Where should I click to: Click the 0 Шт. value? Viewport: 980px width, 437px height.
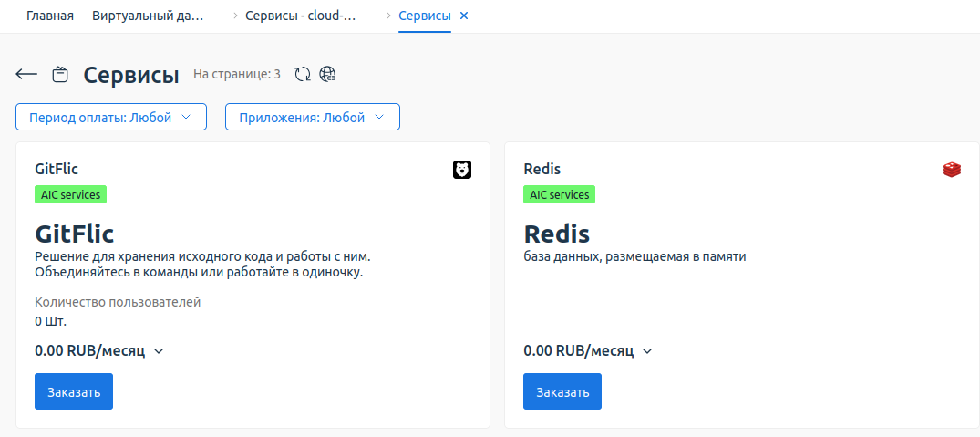(x=51, y=322)
